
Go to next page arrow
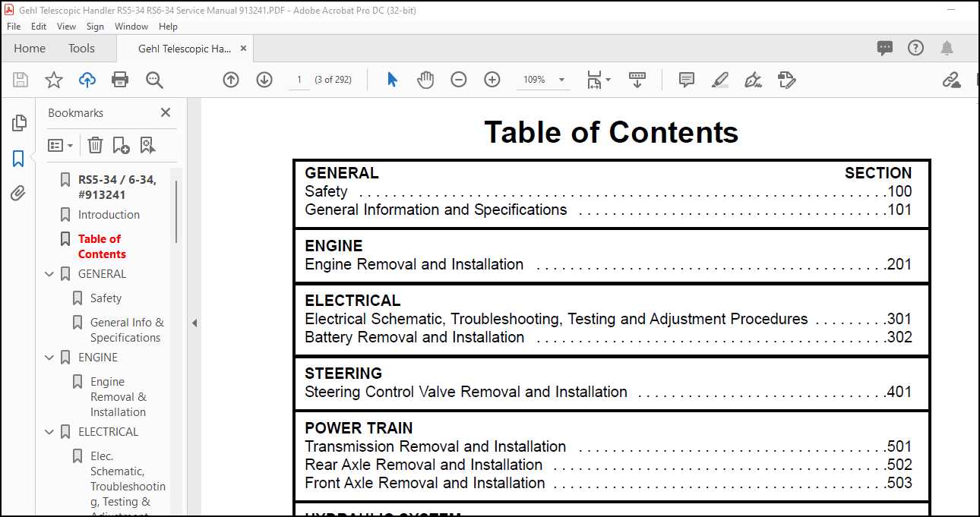264,80
